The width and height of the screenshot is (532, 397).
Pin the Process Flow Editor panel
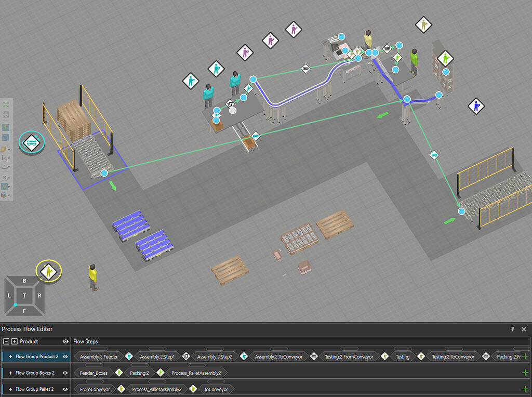point(513,329)
